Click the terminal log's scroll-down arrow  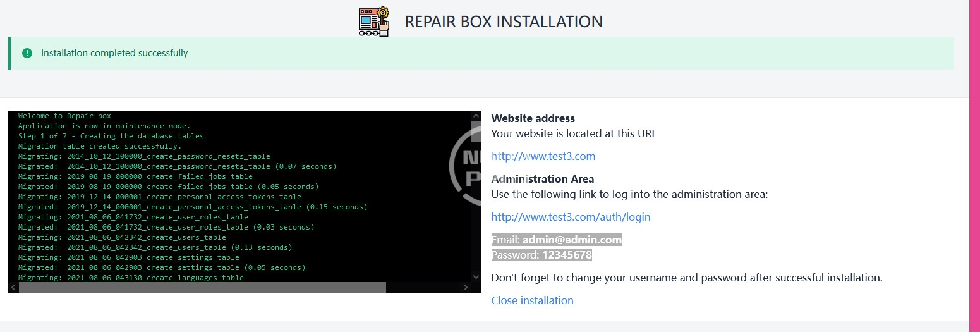point(476,276)
